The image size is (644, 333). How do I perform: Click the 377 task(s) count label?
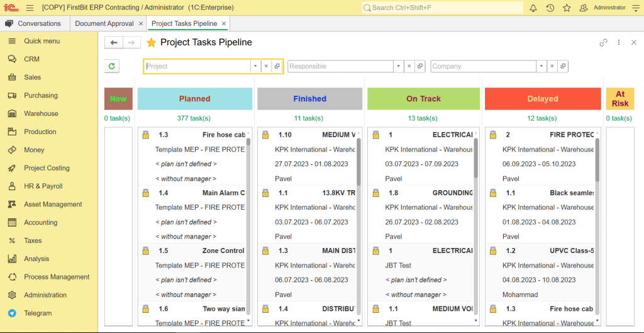[194, 118]
